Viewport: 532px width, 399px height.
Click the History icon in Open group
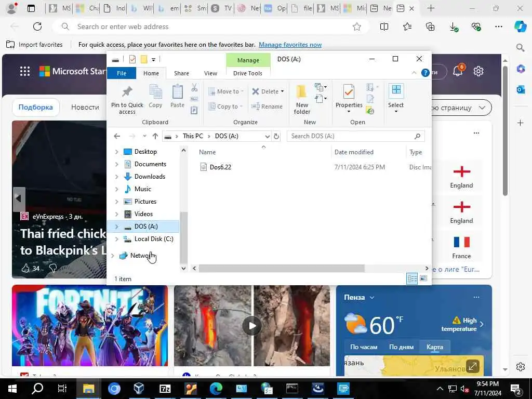coord(370,110)
